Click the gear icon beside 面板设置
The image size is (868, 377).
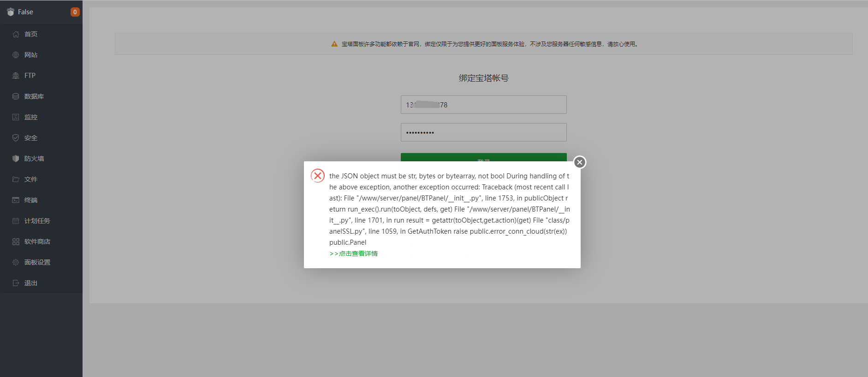click(16, 262)
